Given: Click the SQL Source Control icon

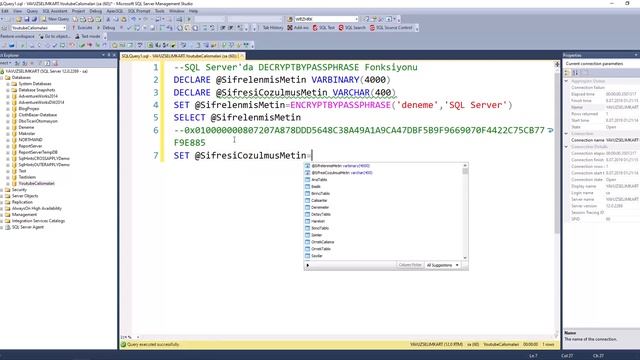Looking at the screenshot, I should click(391, 28).
